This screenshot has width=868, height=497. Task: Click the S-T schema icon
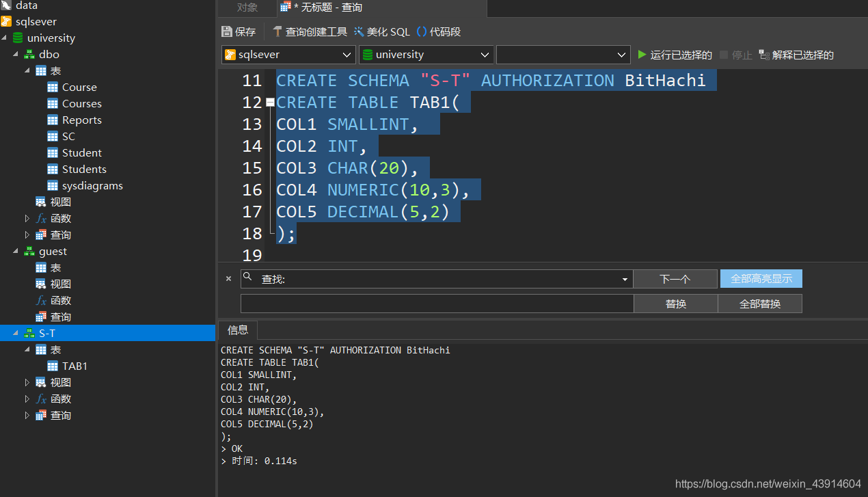point(29,334)
